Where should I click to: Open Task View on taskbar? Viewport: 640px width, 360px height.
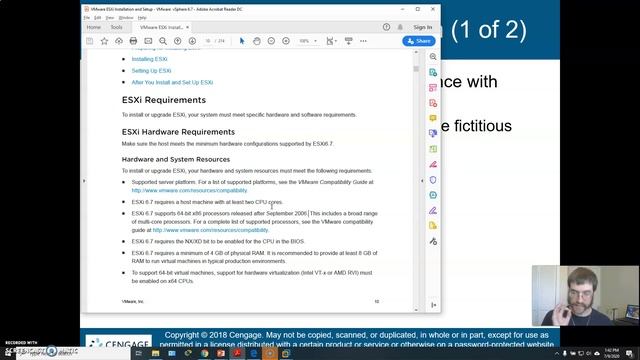click(139, 353)
